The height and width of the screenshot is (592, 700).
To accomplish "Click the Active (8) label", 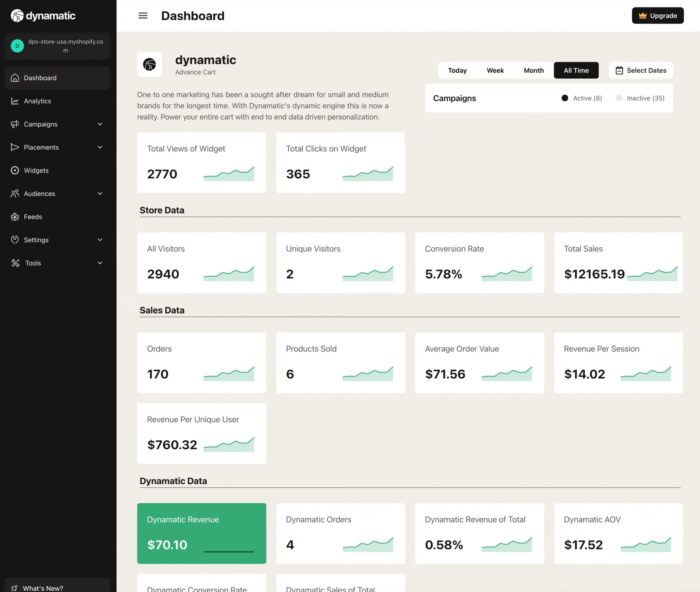I will pyautogui.click(x=588, y=98).
